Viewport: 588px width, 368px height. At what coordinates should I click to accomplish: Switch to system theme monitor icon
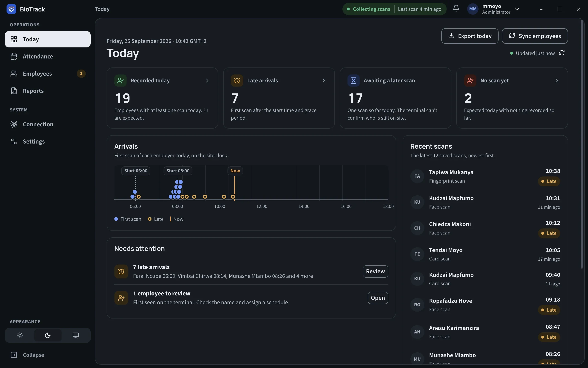76,335
